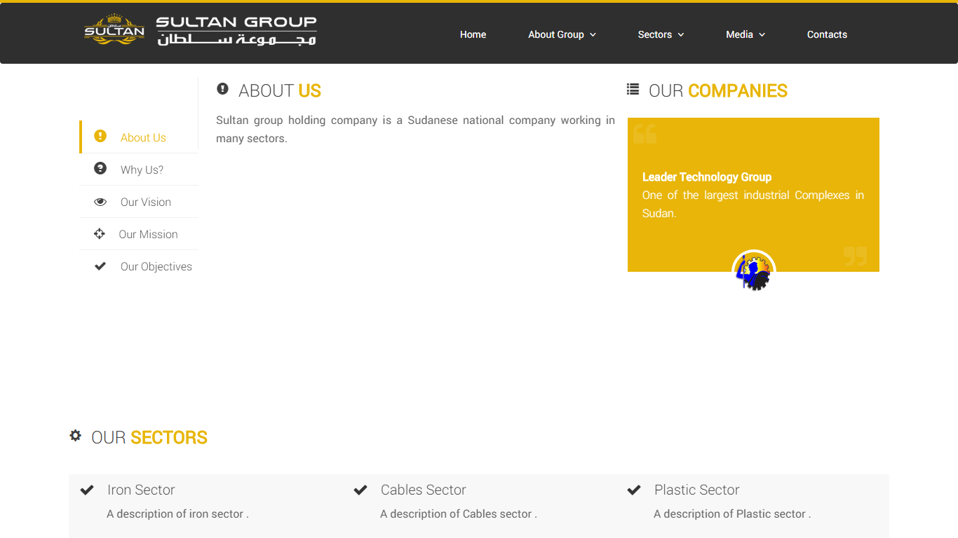Viewport: 958px width, 538px height.
Task: Click the checkmark icon beside Our Objectives
Action: coord(100,266)
